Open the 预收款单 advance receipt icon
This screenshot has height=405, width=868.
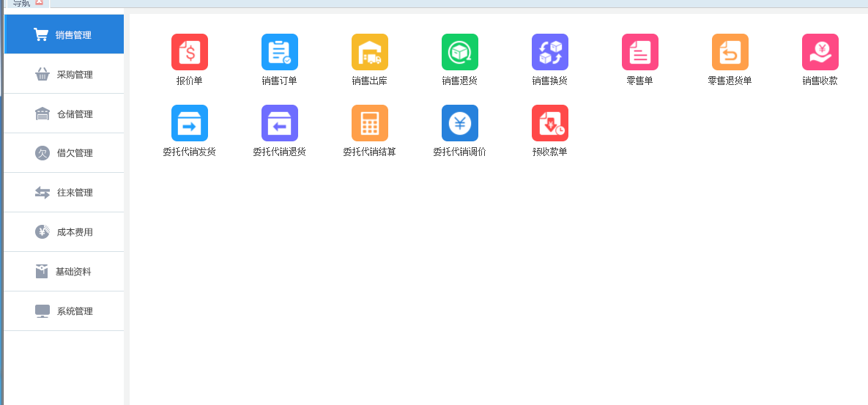click(549, 123)
